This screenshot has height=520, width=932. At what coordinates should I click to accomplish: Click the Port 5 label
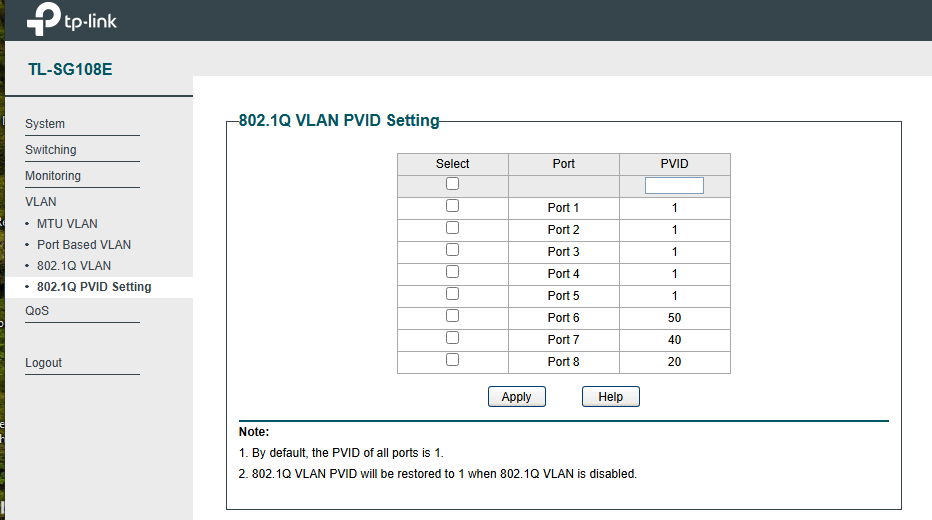point(563,296)
